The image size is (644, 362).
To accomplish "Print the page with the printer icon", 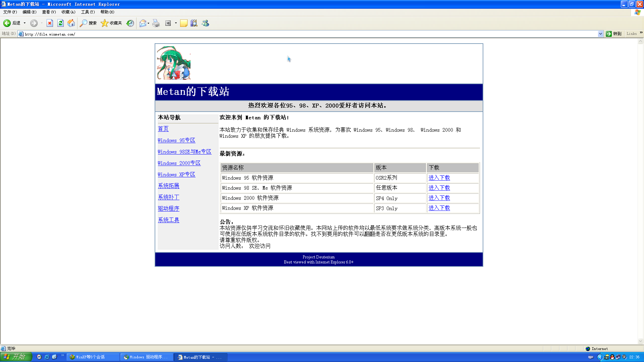I will click(156, 23).
